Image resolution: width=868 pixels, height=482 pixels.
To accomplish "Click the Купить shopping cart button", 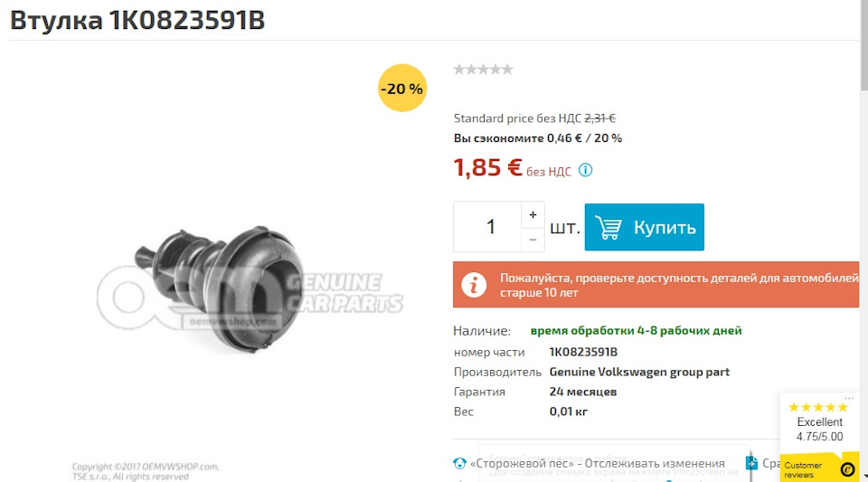I will [645, 227].
